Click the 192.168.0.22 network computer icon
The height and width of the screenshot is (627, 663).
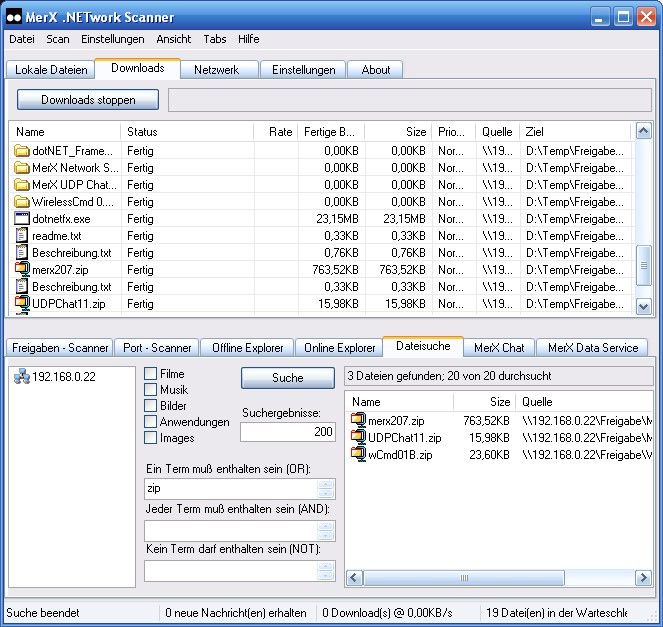pyautogui.click(x=22, y=376)
